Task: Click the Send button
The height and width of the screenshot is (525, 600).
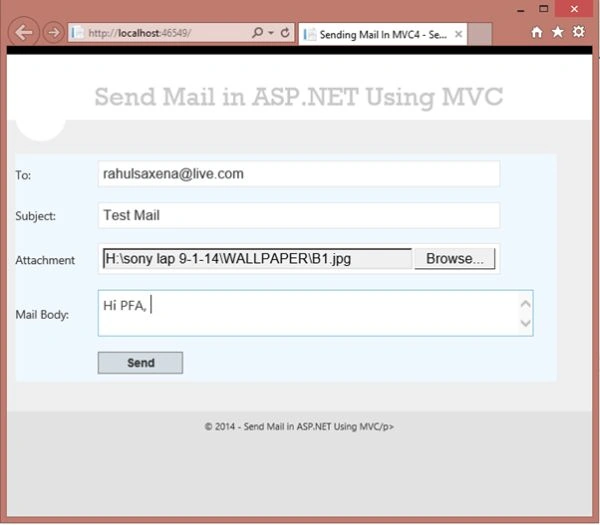Action: click(140, 363)
